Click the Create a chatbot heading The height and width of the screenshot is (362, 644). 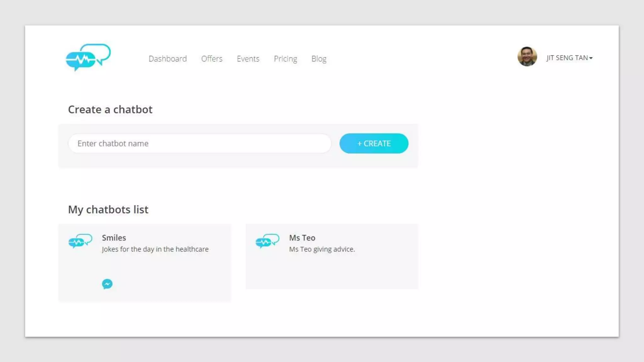tap(110, 109)
